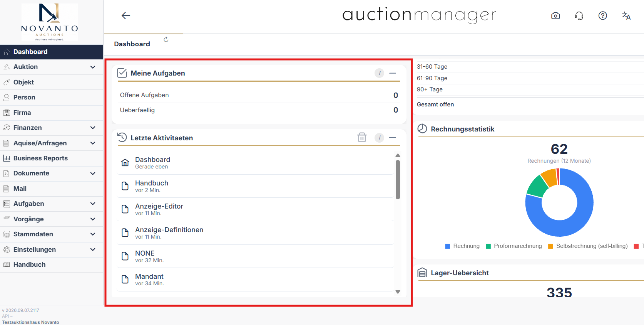Open the Anzeige-Editor recent activity entry
Viewport: 644px width, 325px height.
(x=256, y=209)
